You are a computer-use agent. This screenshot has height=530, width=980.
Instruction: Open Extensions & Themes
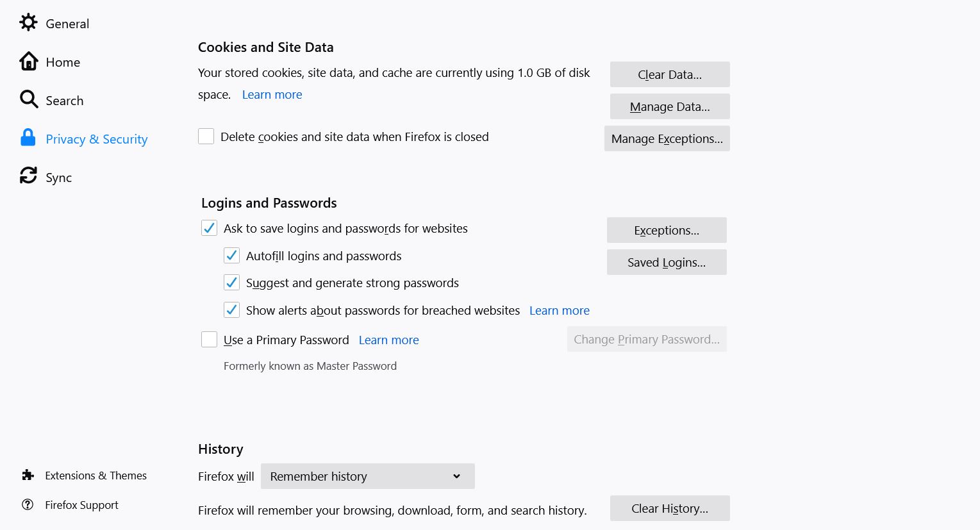coord(96,476)
